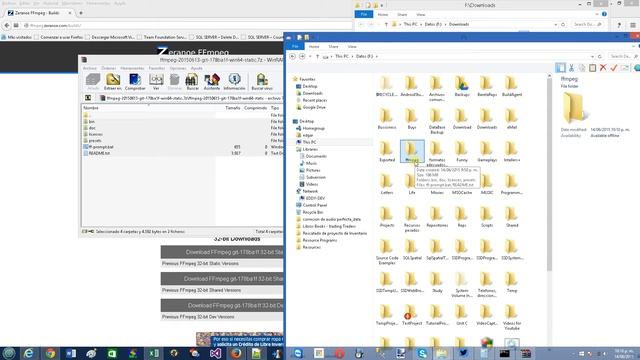Open View tab in Datos (F:) Explorer
This screenshot has width=640, height=360.
point(352,47)
